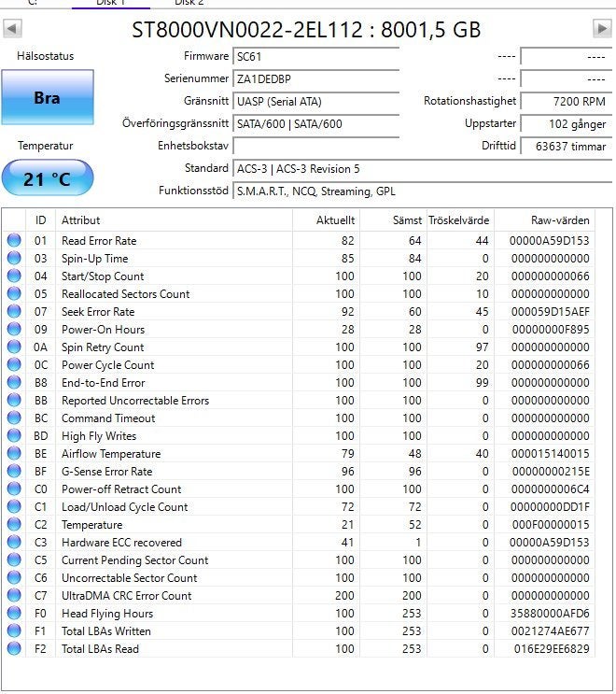Click the 63637 timmar power-on hours field

(566, 146)
